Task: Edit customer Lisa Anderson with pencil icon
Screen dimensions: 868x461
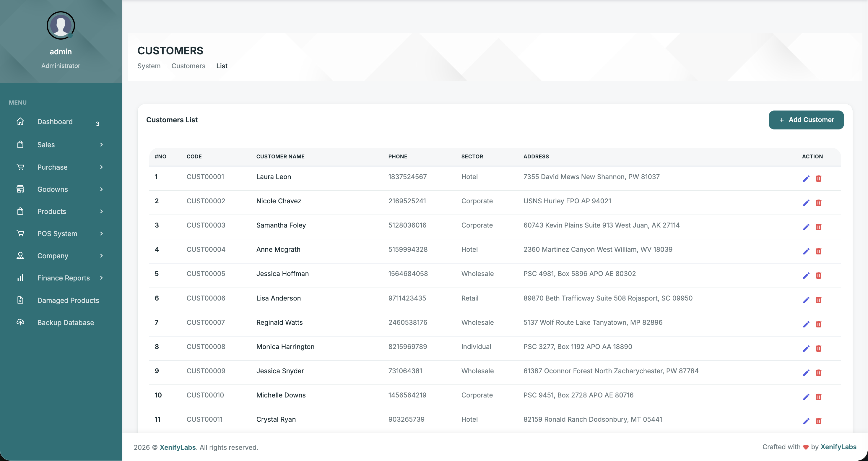Action: click(806, 300)
